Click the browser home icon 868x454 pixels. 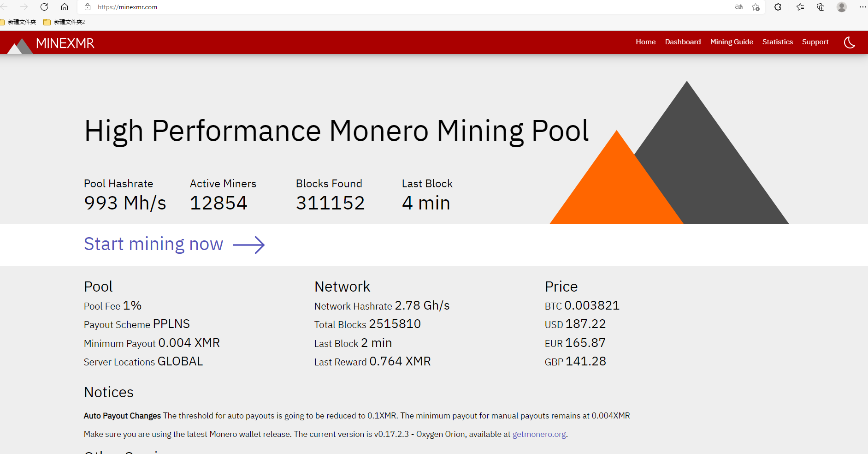pos(65,7)
